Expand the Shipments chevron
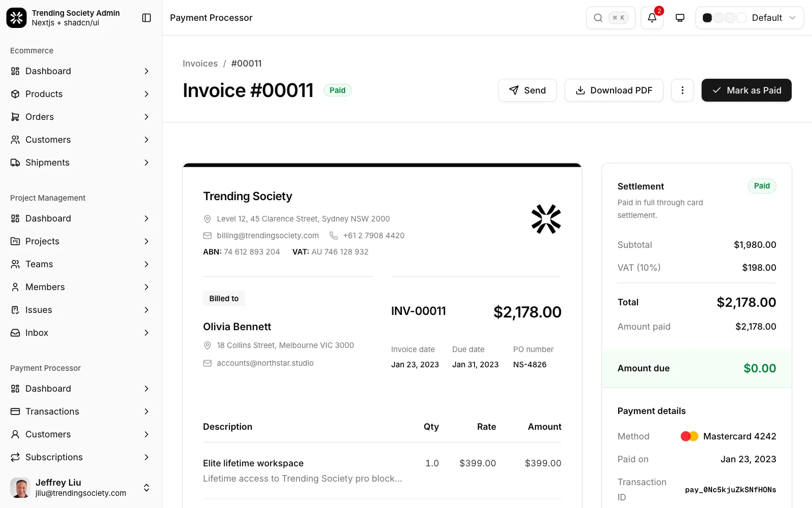812x508 pixels. (146, 163)
